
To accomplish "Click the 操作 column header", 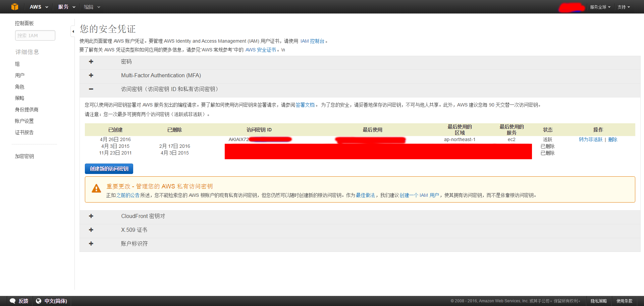I will (598, 130).
